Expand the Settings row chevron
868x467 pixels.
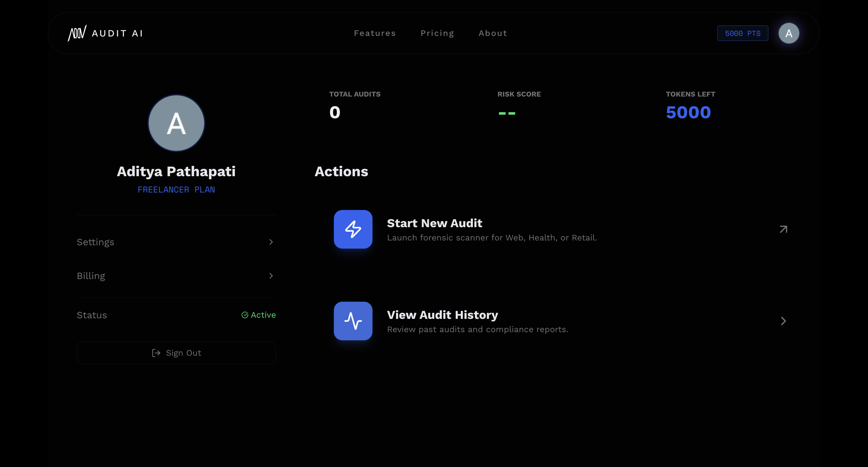[x=271, y=242]
